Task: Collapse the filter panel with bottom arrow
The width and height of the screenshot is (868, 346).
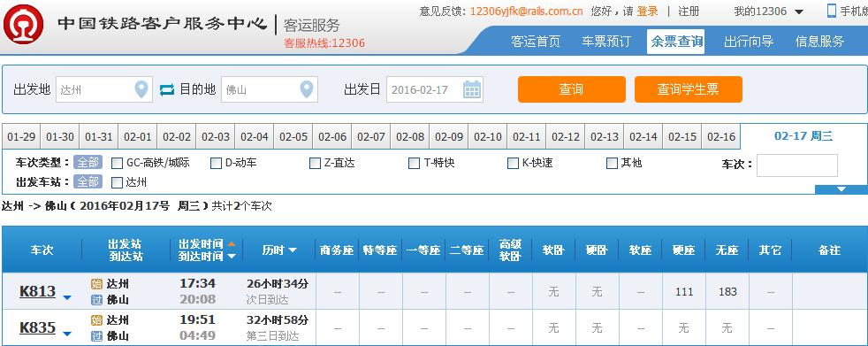Action: pyautogui.click(x=841, y=189)
